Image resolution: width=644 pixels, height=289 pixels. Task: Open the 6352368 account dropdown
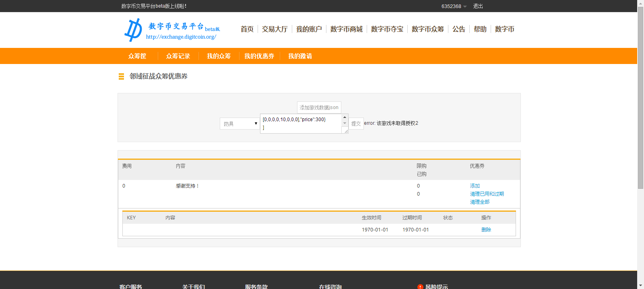(x=454, y=6)
